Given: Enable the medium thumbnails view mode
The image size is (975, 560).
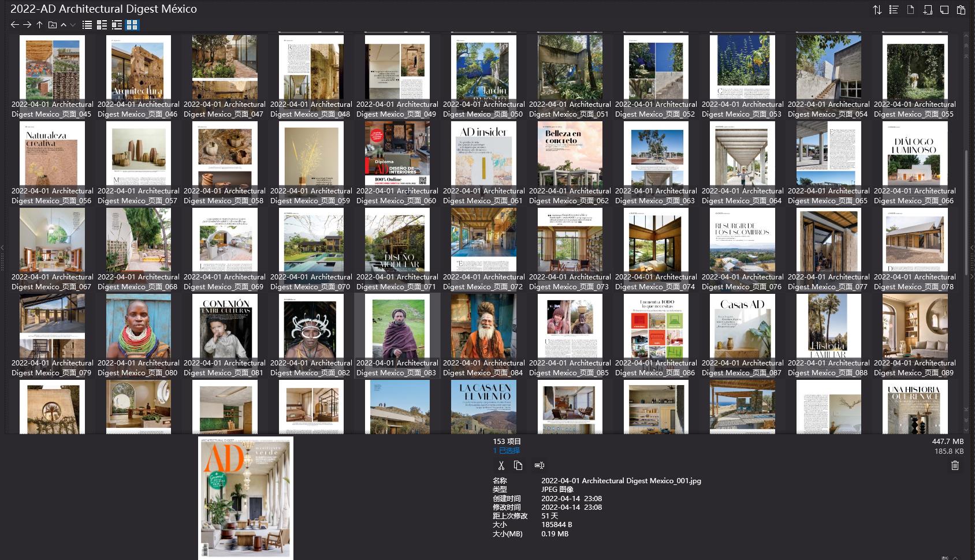Looking at the screenshot, I should coord(102,24).
